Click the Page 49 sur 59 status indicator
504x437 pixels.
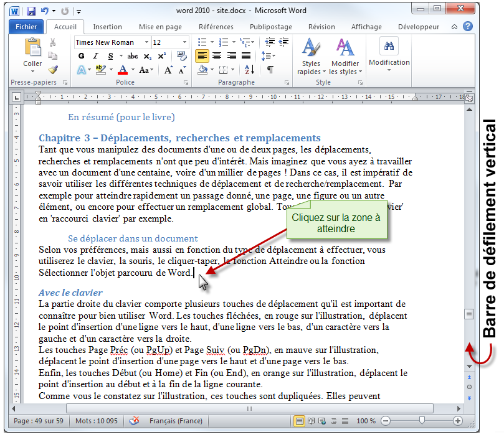(x=38, y=421)
